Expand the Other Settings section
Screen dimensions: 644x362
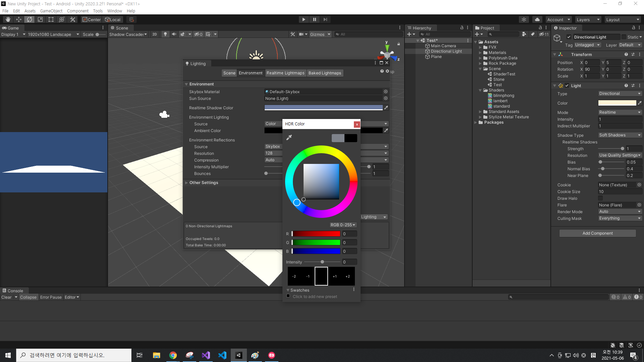click(x=204, y=183)
